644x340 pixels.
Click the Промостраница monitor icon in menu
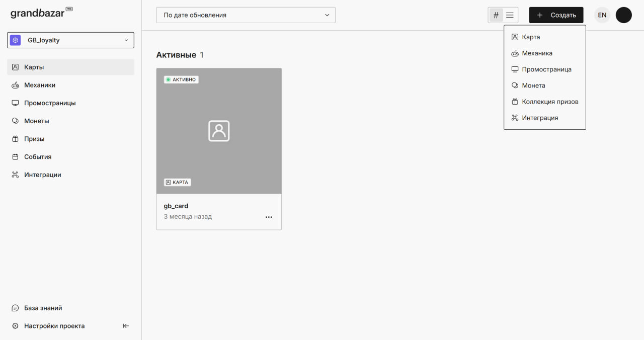(515, 69)
